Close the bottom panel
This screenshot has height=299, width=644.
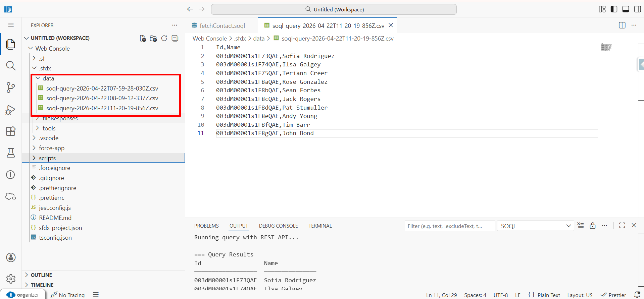point(634,226)
